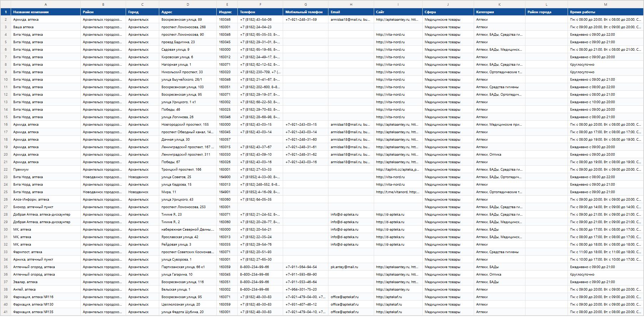Click address 'Целлюлозная улица, 20'

pos(188,305)
